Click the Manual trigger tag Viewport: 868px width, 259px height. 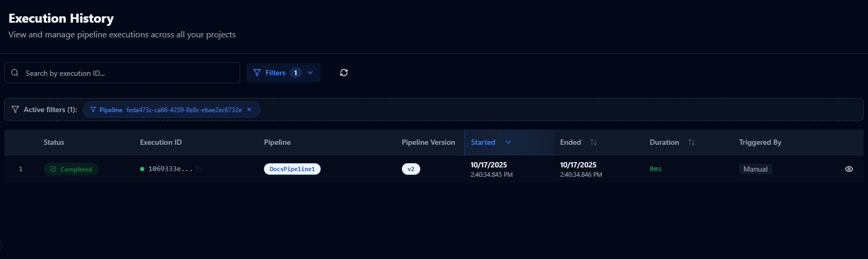tap(755, 169)
